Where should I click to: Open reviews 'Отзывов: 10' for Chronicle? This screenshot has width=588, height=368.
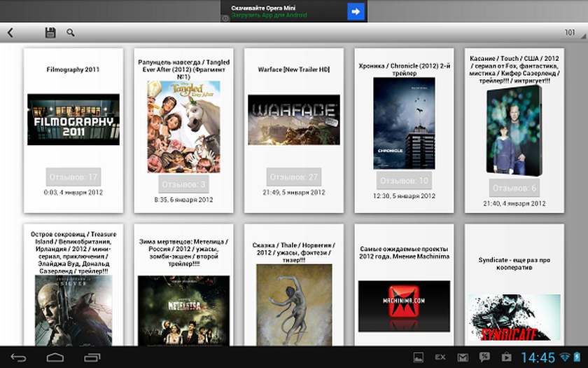pos(404,181)
